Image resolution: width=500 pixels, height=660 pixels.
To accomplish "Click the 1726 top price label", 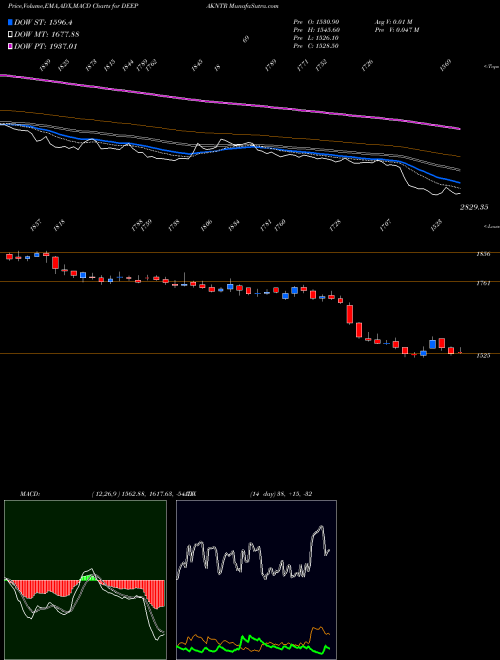I will coord(367,66).
